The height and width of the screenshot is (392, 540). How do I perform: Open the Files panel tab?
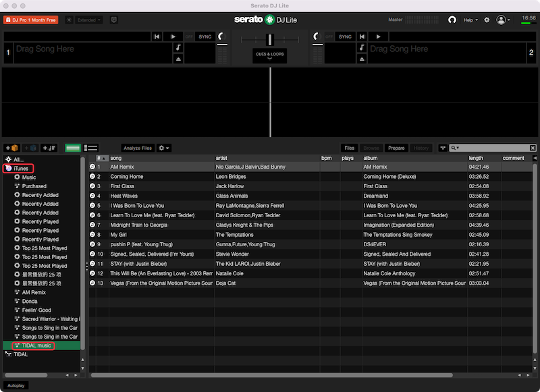point(349,148)
